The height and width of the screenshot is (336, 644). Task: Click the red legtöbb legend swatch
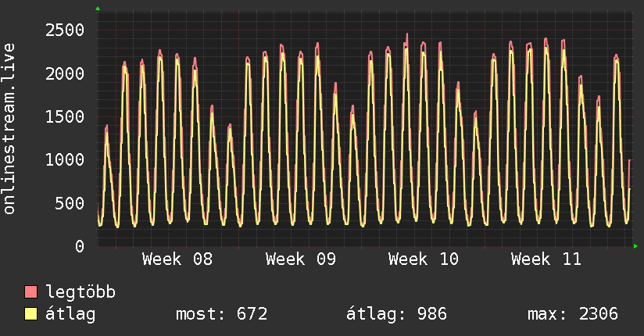pos(31,293)
